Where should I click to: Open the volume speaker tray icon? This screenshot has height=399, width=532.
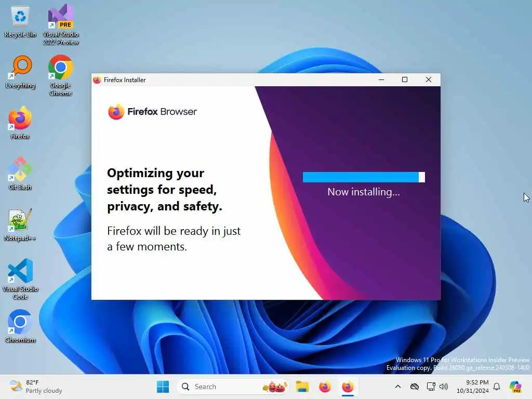[x=444, y=387]
